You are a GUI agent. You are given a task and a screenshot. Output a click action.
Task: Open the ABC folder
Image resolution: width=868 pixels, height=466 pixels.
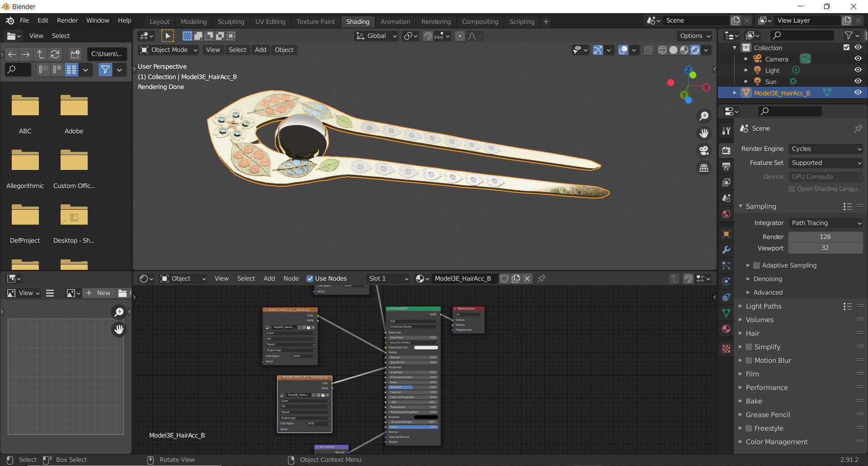(x=25, y=114)
